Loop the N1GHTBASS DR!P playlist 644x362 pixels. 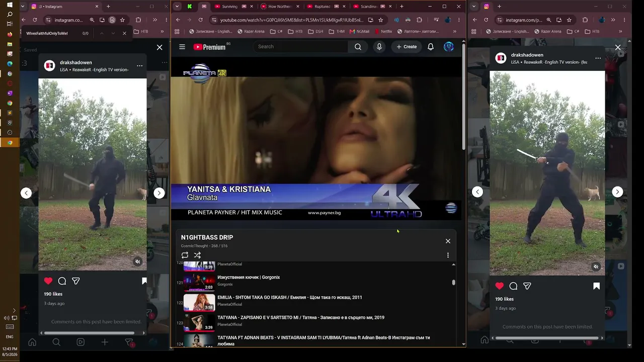[185, 255]
